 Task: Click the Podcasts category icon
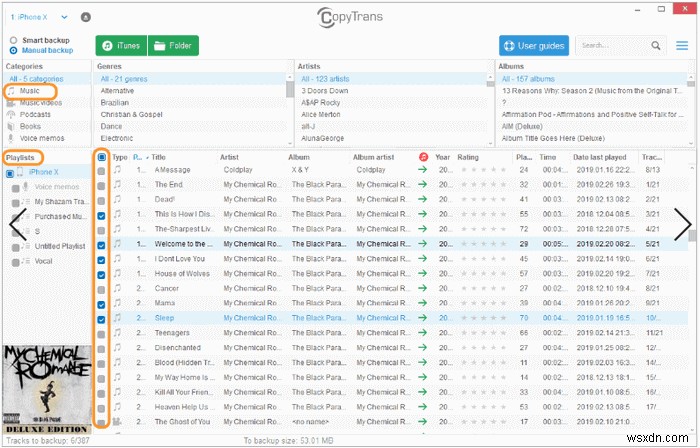tap(11, 115)
